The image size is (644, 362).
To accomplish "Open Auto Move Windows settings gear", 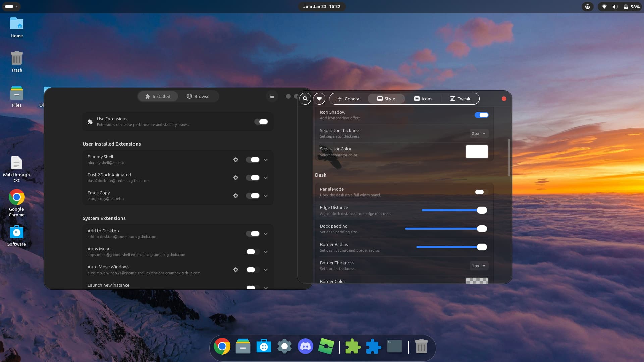I will (x=236, y=270).
